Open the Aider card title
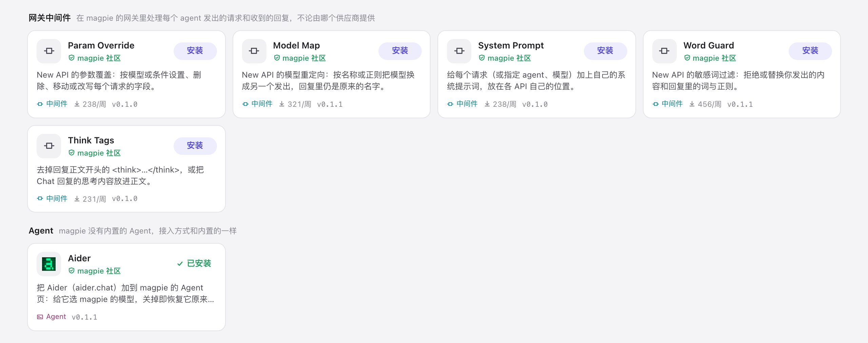868x343 pixels. [x=79, y=258]
